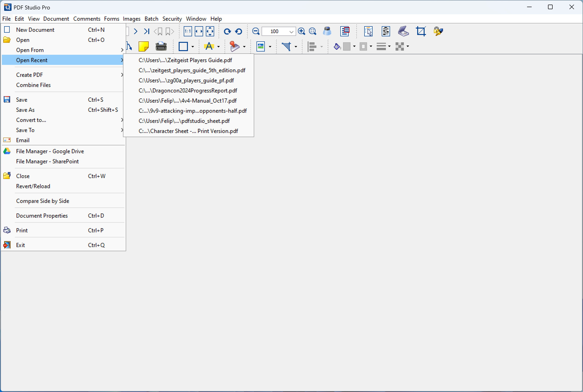Select the Fit Page view icon
This screenshot has width=583, height=392.
click(210, 31)
